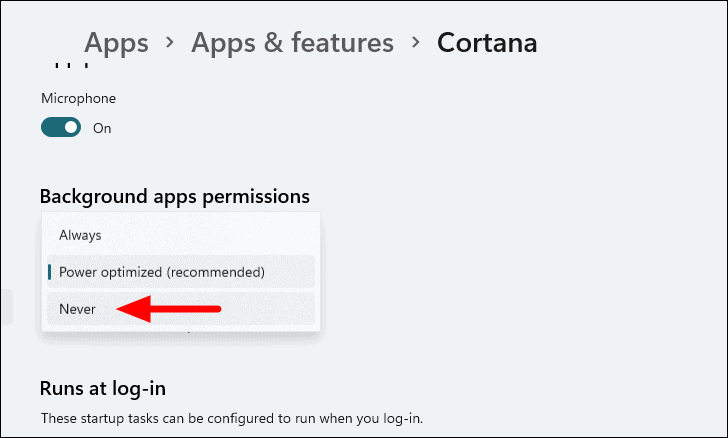728x438 pixels.
Task: Select Never in background permissions list
Action: tap(181, 309)
